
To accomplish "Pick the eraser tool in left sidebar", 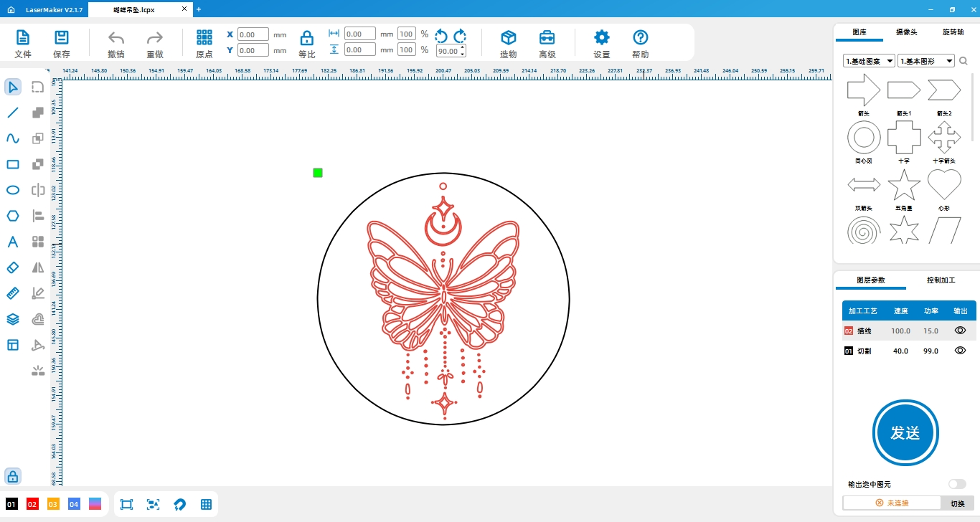I will tap(13, 267).
